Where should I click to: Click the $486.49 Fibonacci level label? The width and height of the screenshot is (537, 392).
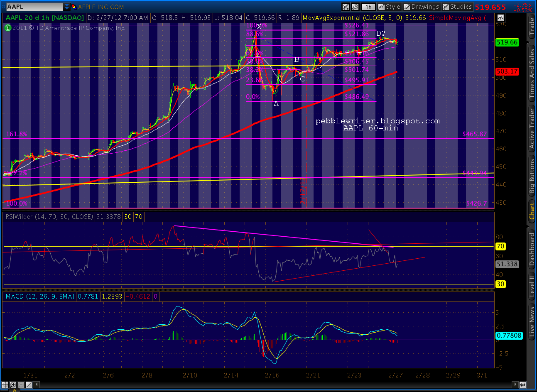click(356, 97)
